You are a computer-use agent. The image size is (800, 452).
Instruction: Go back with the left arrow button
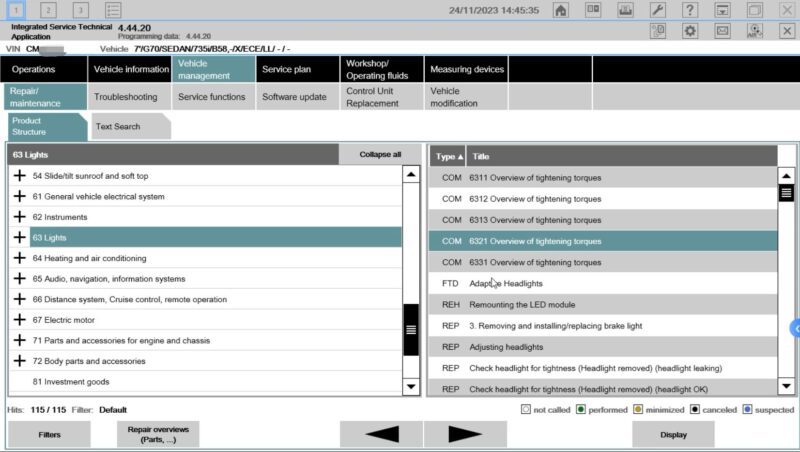382,435
